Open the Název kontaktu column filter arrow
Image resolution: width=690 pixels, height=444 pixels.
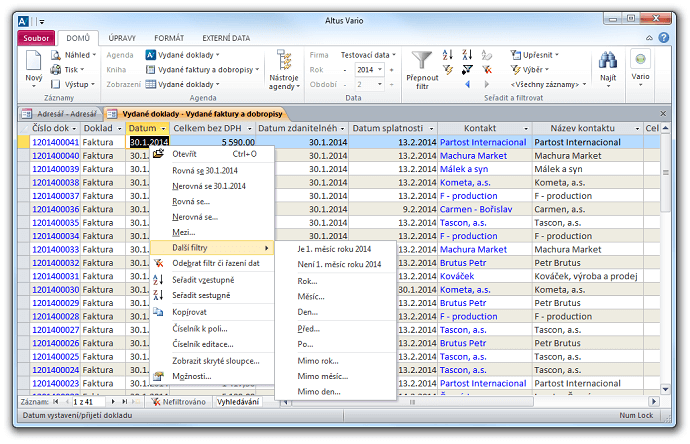click(x=637, y=128)
